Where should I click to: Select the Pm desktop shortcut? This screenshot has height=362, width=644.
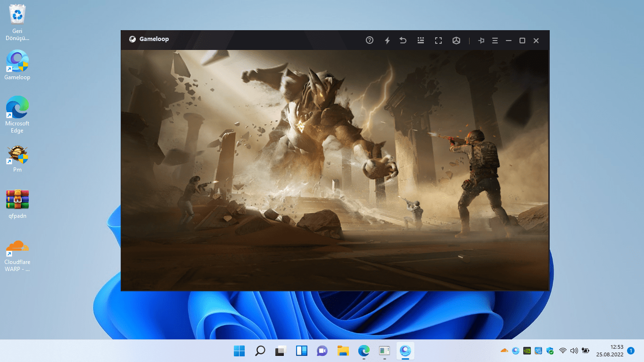[17, 159]
